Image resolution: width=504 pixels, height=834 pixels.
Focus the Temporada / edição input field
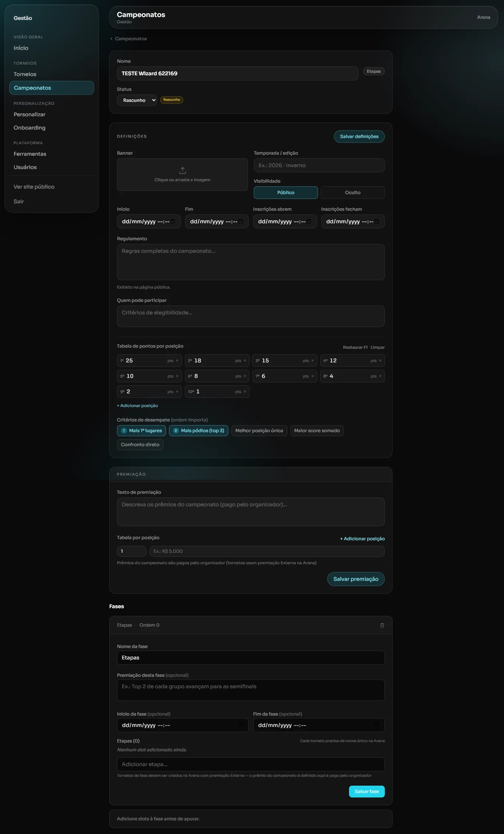319,165
